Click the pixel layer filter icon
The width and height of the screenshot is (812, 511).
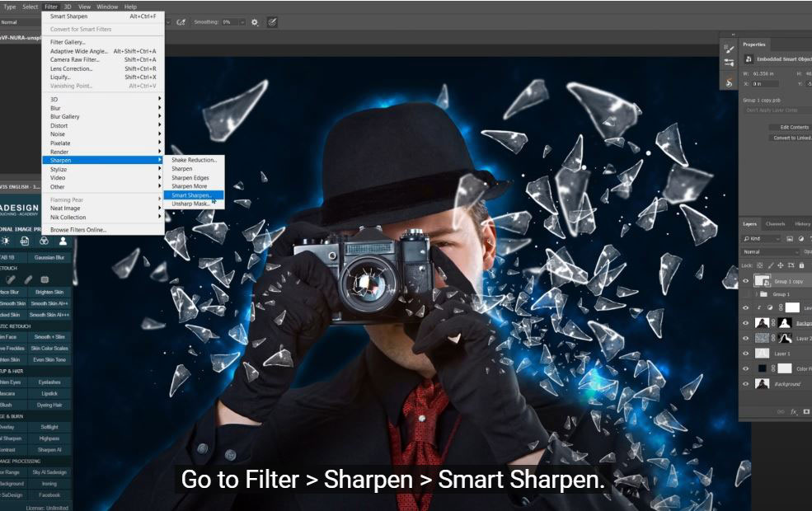pos(789,239)
